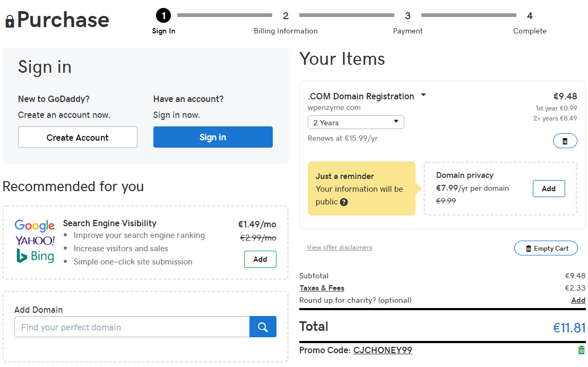Click the €7.99/yr per domain price
This screenshot has height=367, width=588.
tap(472, 188)
